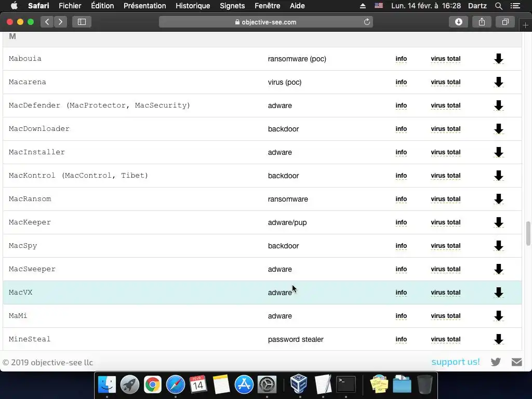Image resolution: width=532 pixels, height=399 pixels.
Task: Go forward with Safari's forward arrow
Action: click(x=60, y=22)
